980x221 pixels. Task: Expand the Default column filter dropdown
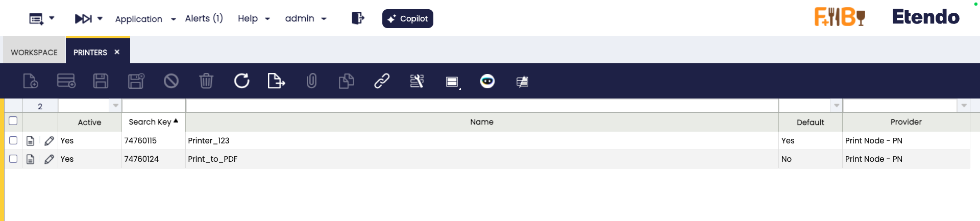click(837, 106)
